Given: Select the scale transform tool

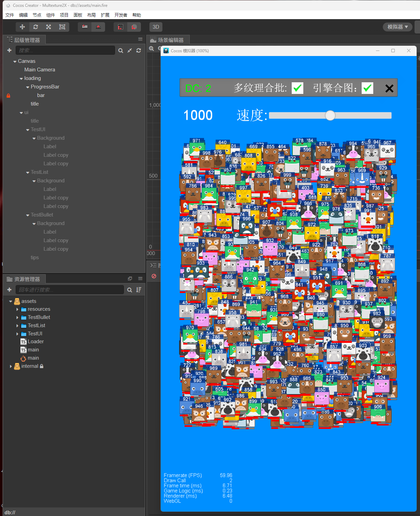Looking at the screenshot, I should pyautogui.click(x=48, y=27).
